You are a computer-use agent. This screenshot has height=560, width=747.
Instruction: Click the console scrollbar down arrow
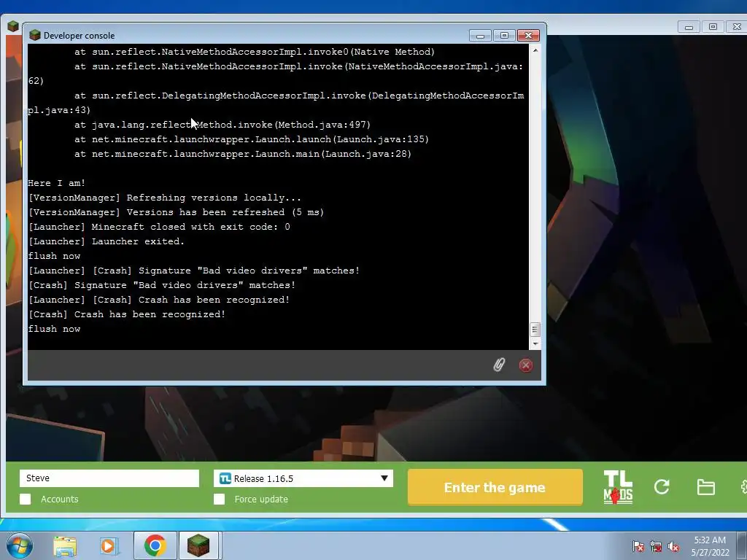(x=535, y=344)
